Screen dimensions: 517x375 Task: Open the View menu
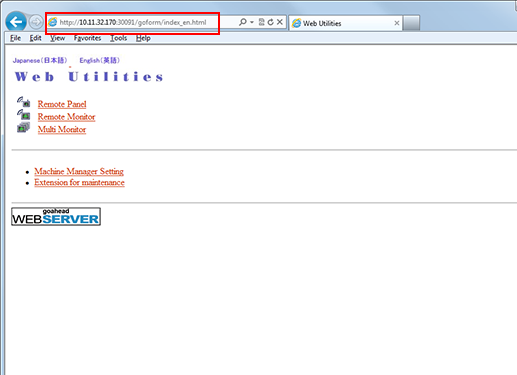point(57,38)
